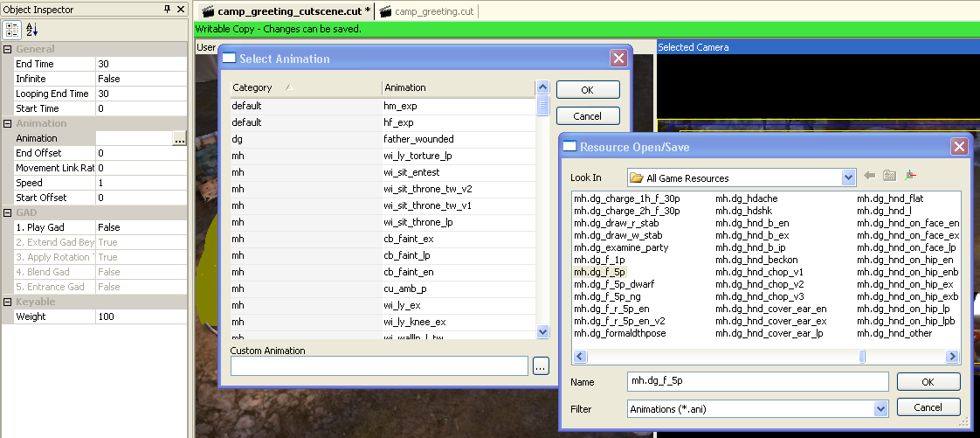Click the axis icon next to Look In
This screenshot has height=438, width=980.
pyautogui.click(x=911, y=177)
